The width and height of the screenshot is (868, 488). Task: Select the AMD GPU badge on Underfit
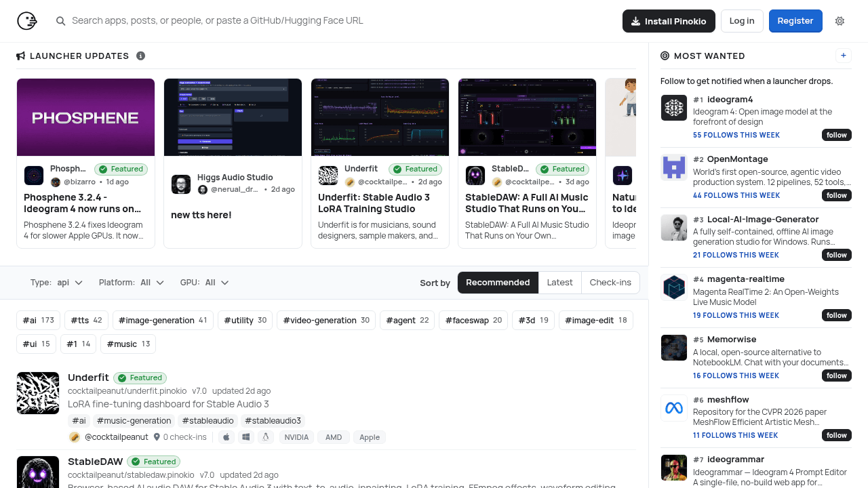coord(334,437)
